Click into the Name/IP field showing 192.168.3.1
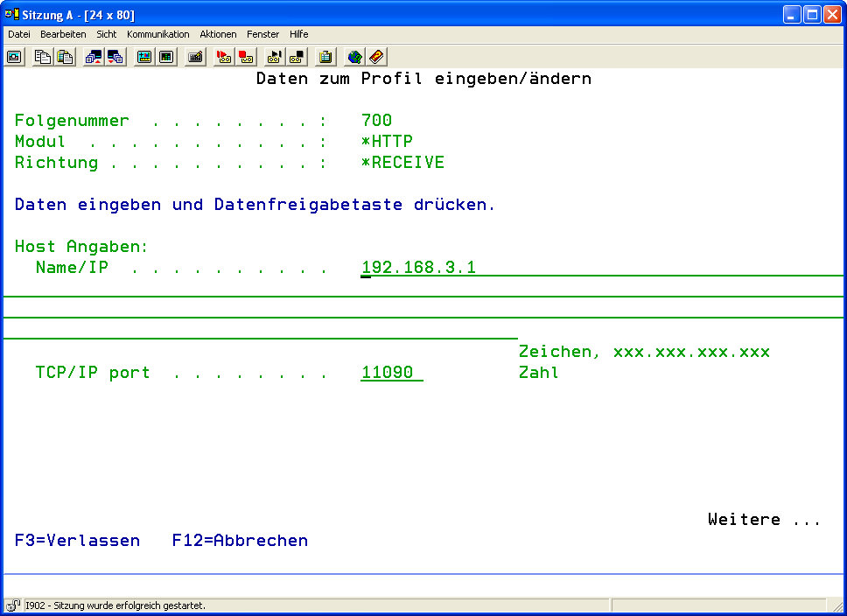Screen dimensions: 847x616 418,268
